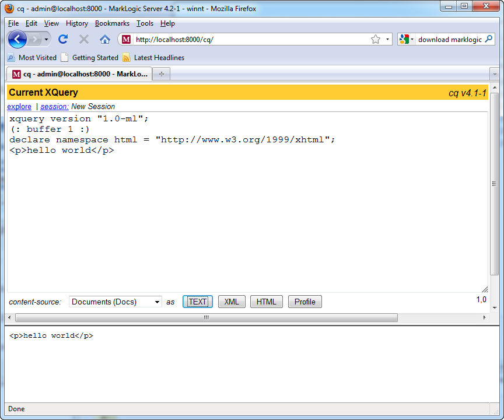Click the Profile button
The image size is (504, 420).
click(x=304, y=302)
